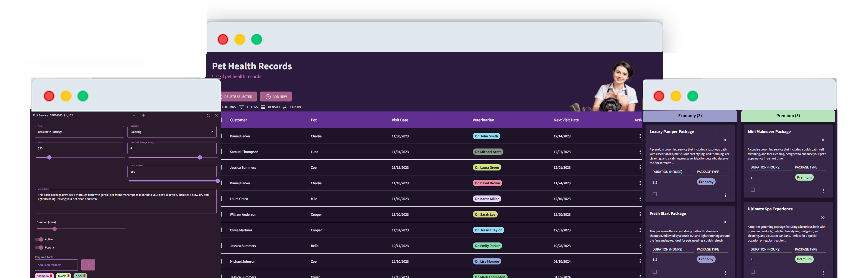Expand the Fresh Start Package card chevrons
Image resolution: width=868 pixels, height=278 pixels.
[725, 222]
